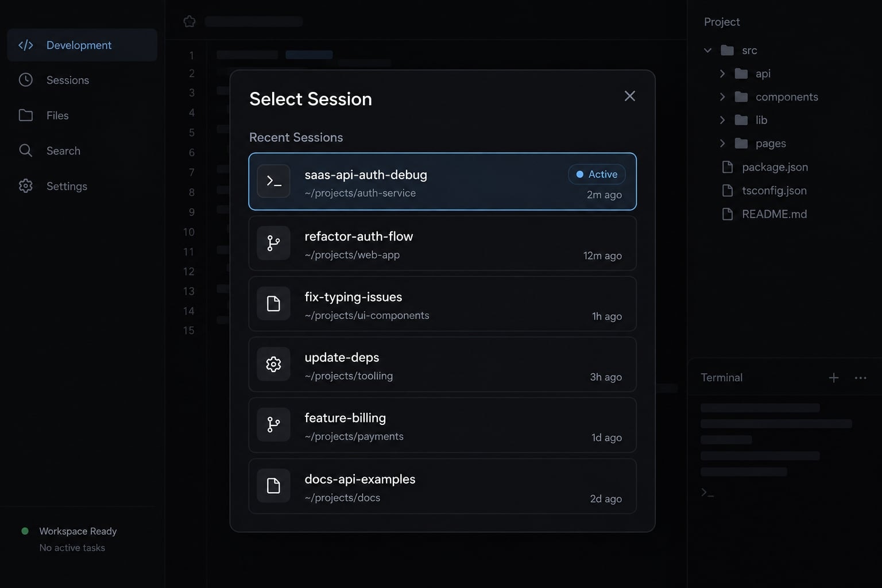Open the Terminal panel more options menu
This screenshot has height=588, width=882.
[x=860, y=378]
